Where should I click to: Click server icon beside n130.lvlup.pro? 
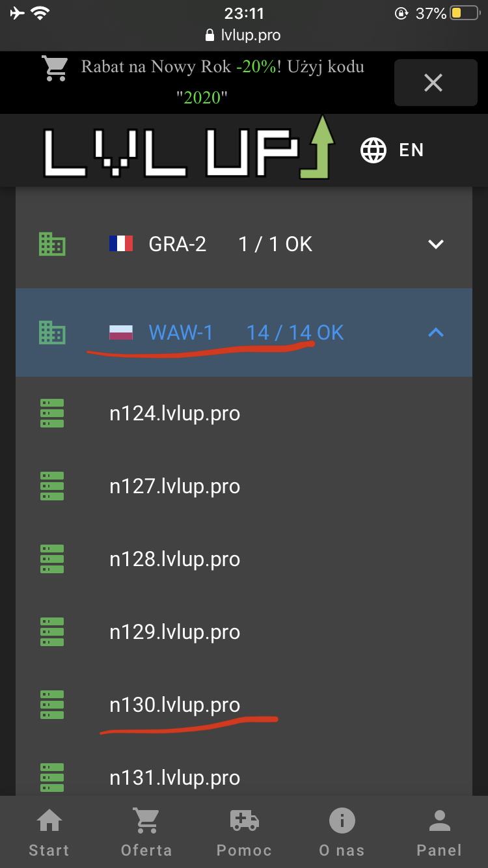click(52, 705)
